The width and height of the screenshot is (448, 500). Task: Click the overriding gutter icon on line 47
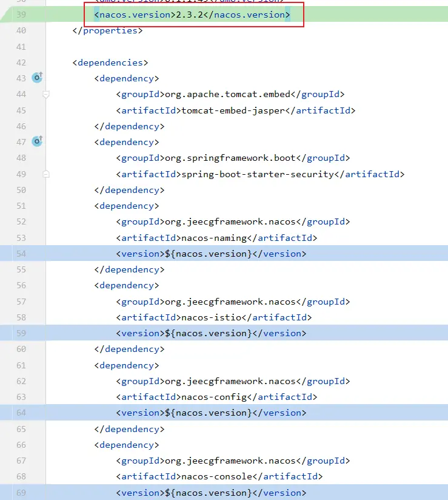click(38, 141)
